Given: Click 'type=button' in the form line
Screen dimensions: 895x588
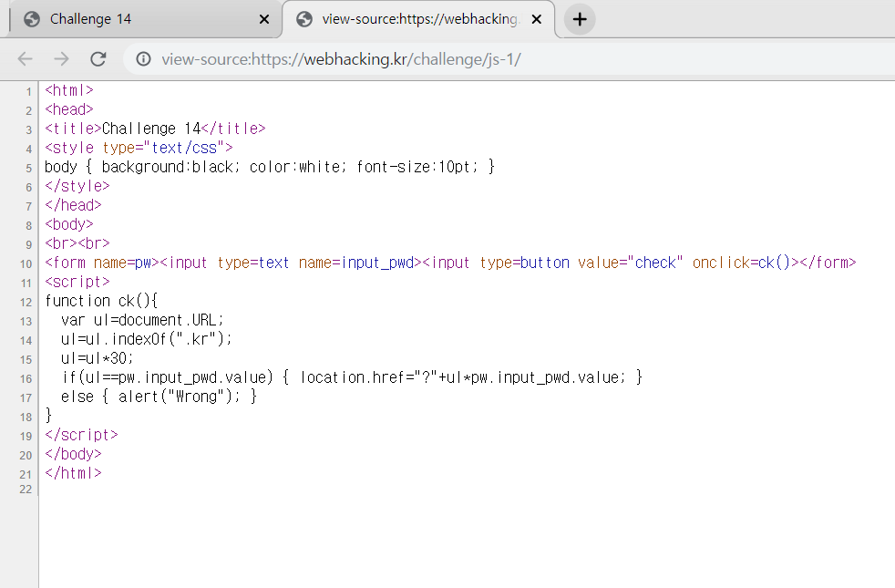Looking at the screenshot, I should tap(525, 263).
